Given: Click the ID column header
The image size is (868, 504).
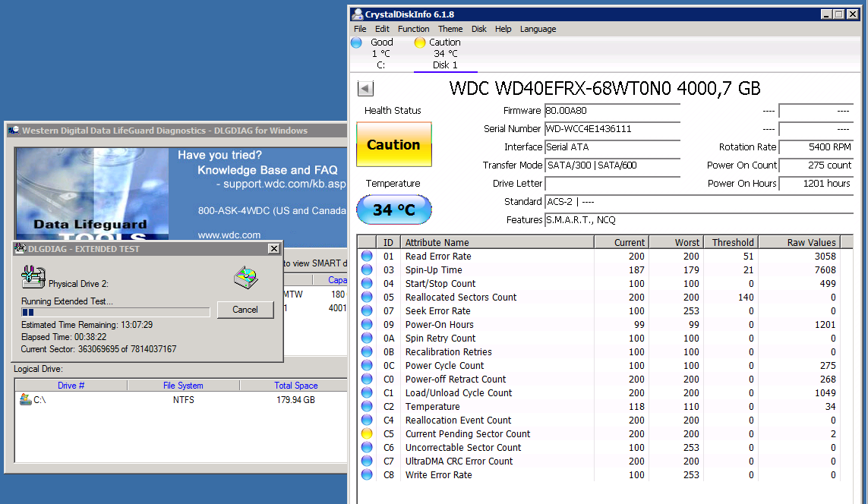Looking at the screenshot, I should [388, 242].
